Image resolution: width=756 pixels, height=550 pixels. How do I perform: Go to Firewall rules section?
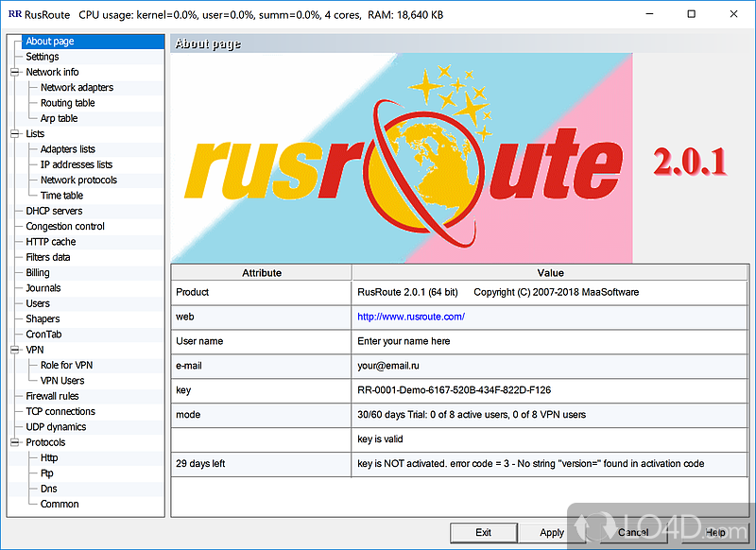pos(52,396)
